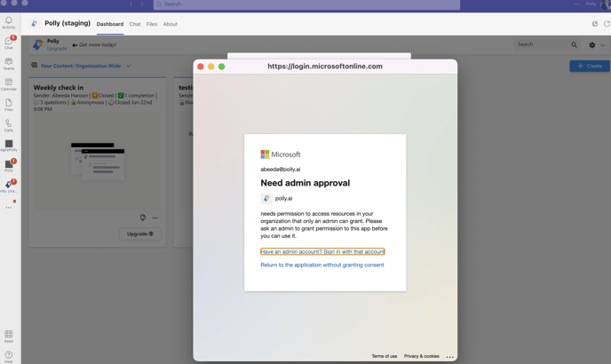Viewport: 611px width, 364px height.
Task: Open Apps store in the sidebar
Action: (x=9, y=336)
